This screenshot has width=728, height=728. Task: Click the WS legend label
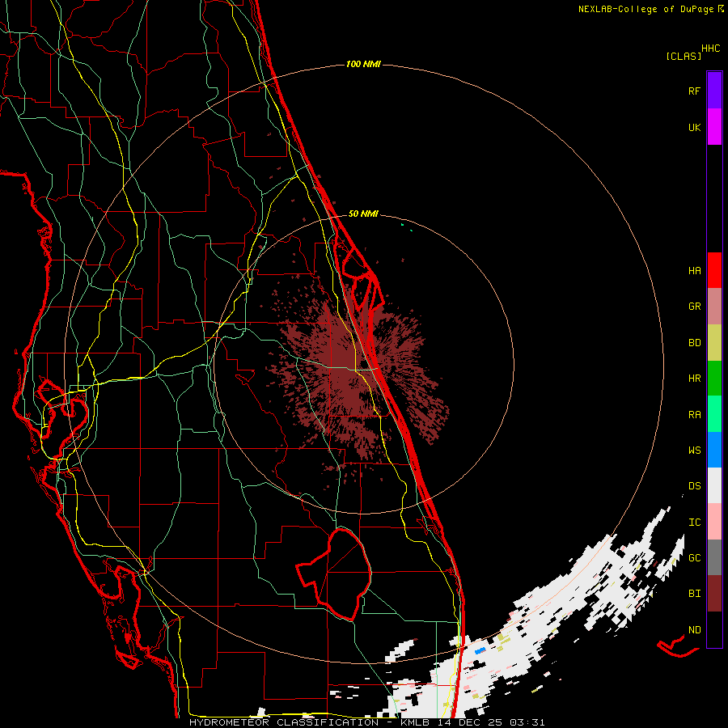point(694,451)
